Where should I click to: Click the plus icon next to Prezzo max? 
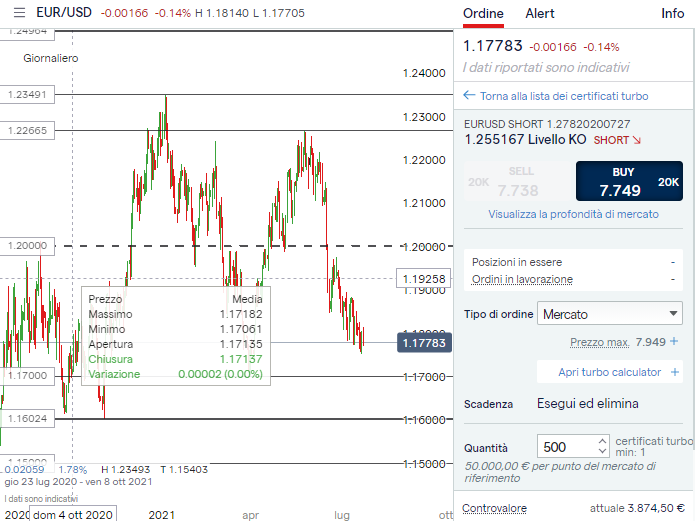[x=674, y=342]
